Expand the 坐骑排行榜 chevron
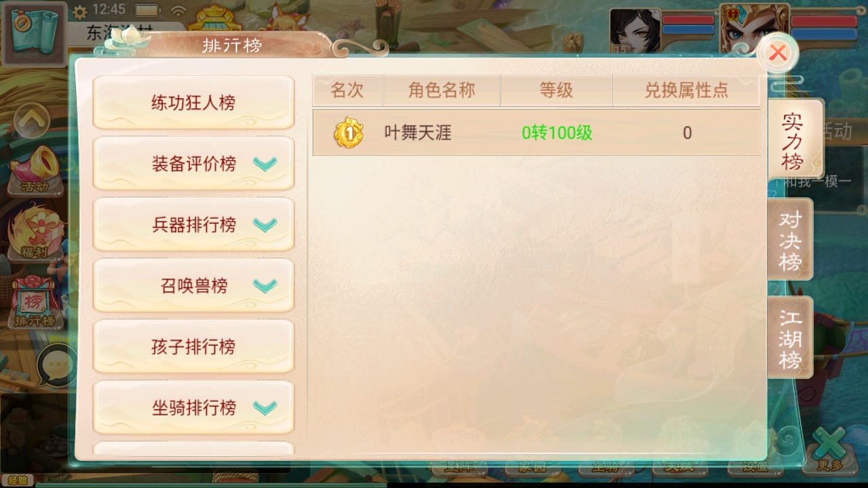 click(265, 408)
